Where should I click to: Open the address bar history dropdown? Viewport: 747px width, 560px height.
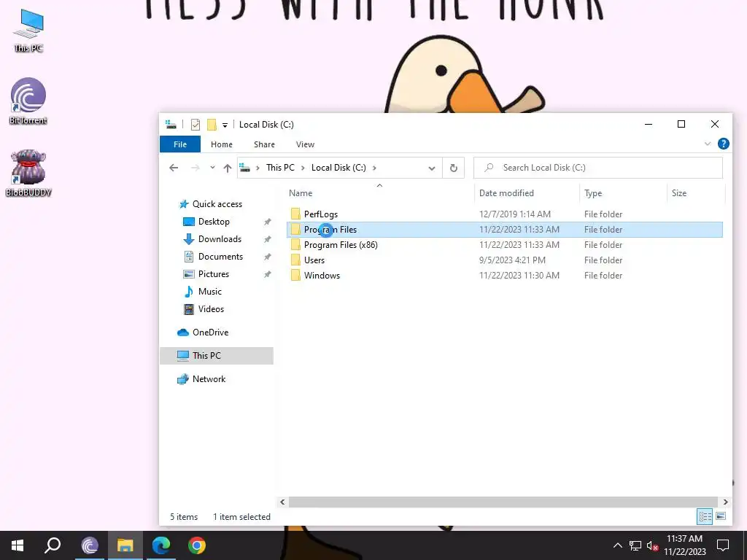(432, 168)
